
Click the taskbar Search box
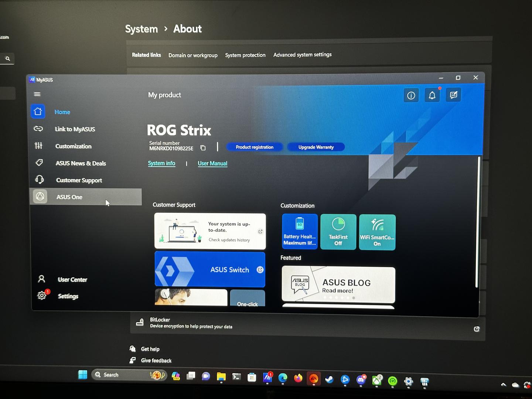[x=129, y=375]
